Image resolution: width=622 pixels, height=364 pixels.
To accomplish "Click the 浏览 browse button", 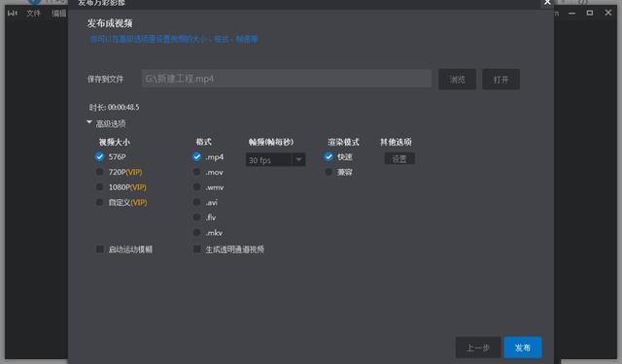I will pos(458,80).
